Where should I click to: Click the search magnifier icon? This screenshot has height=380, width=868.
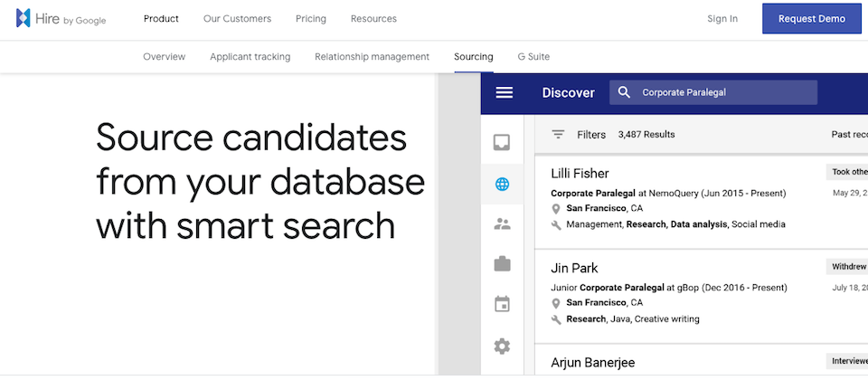(624, 92)
